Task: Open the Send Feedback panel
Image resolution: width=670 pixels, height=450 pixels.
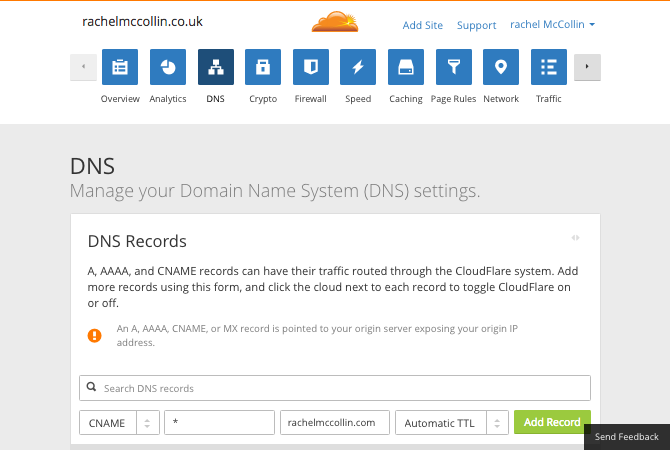Action: (627, 437)
